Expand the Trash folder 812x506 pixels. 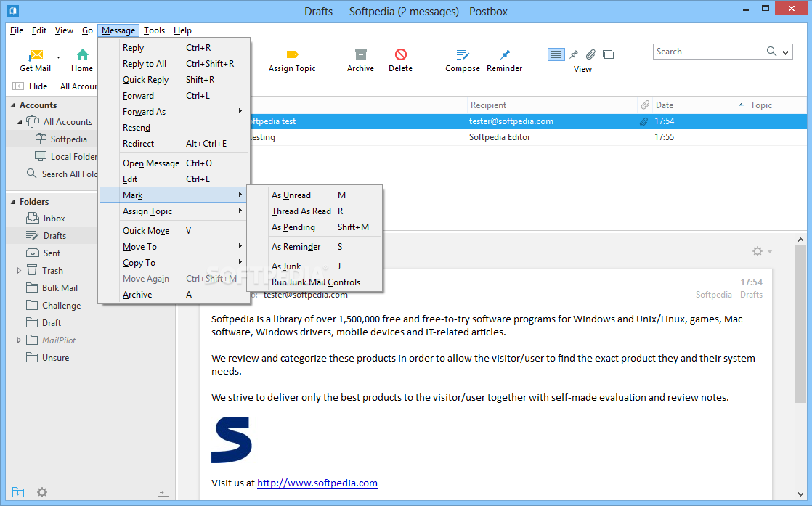19,271
